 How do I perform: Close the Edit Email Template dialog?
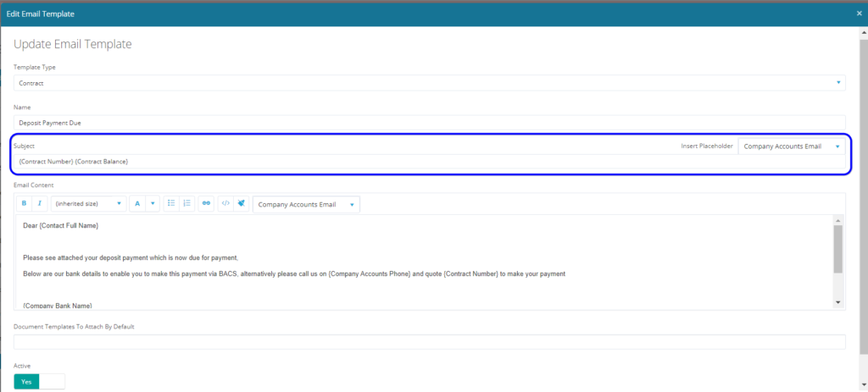[860, 14]
